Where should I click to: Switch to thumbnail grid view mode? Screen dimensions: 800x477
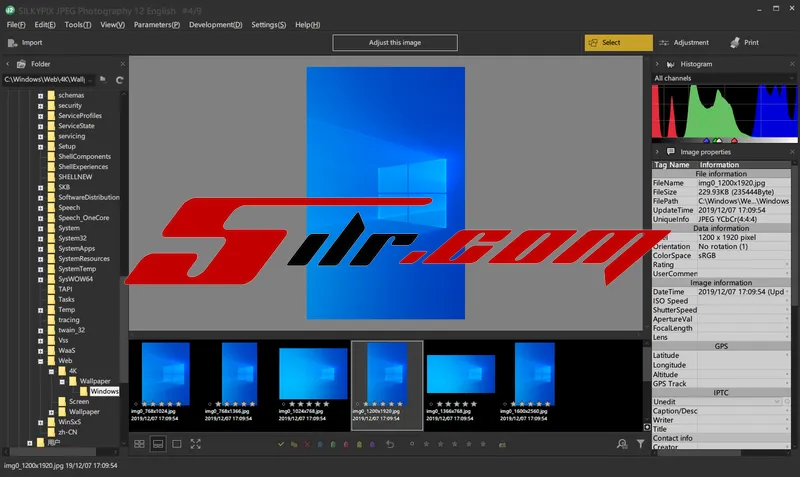pyautogui.click(x=138, y=443)
